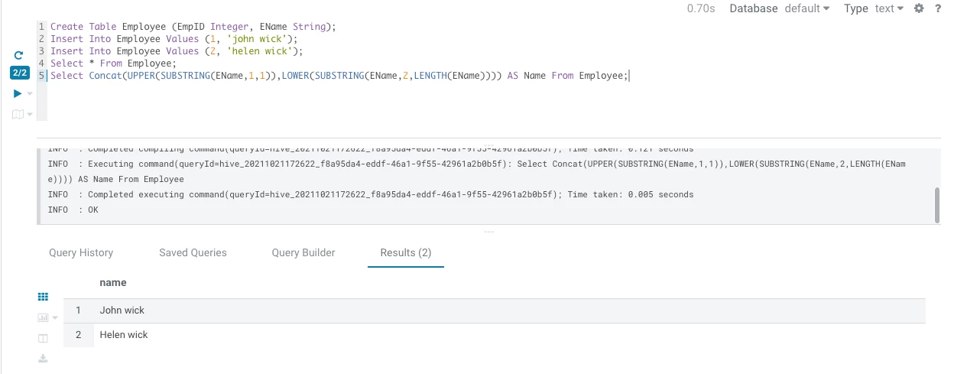Expand the dropdown beside the explain map icon
The width and height of the screenshot is (980, 374).
[30, 115]
